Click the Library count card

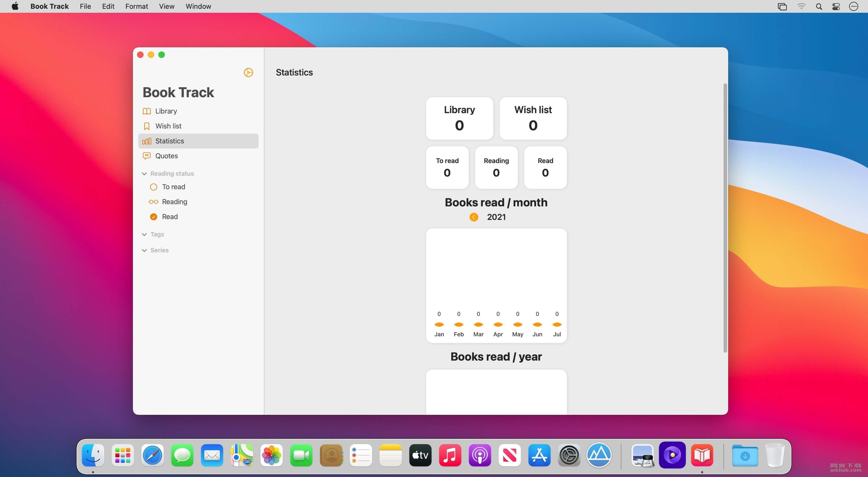pos(459,118)
